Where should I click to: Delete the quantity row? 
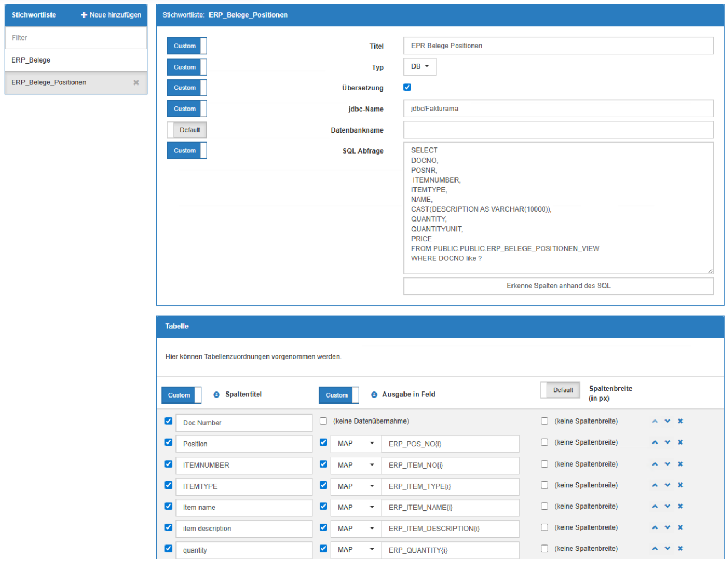[x=680, y=549]
